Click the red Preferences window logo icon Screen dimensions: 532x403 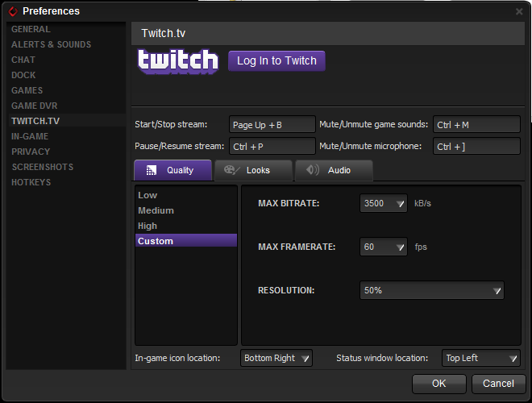coord(13,11)
